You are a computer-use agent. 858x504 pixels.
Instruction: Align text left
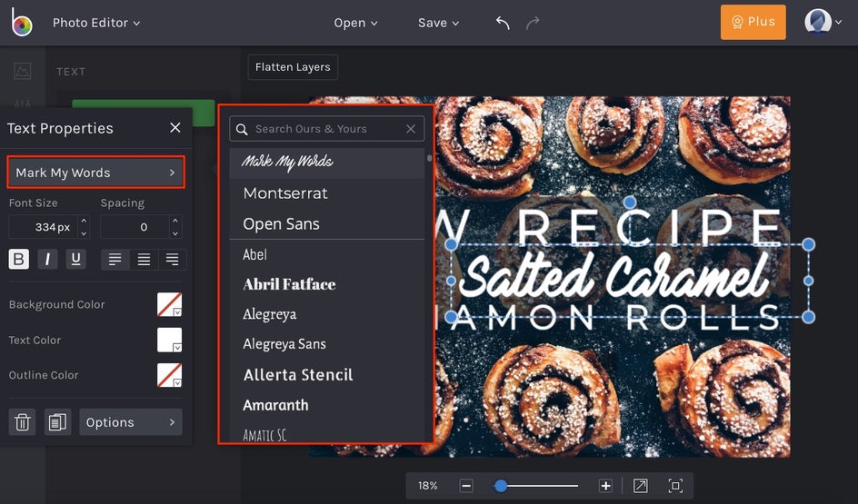click(x=115, y=259)
